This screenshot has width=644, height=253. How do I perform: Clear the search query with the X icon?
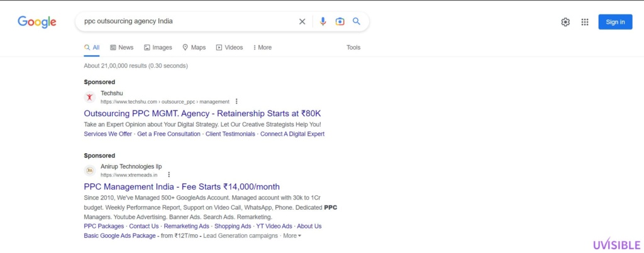(302, 22)
